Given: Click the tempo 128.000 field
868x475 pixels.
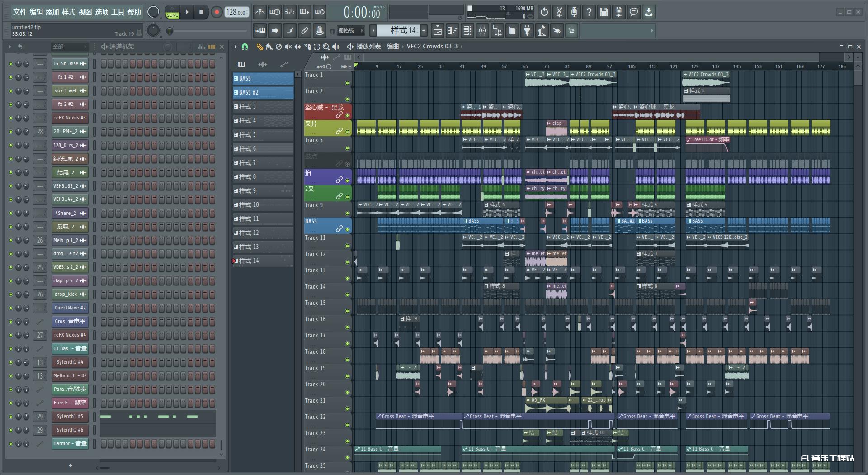Looking at the screenshot, I should (x=237, y=12).
